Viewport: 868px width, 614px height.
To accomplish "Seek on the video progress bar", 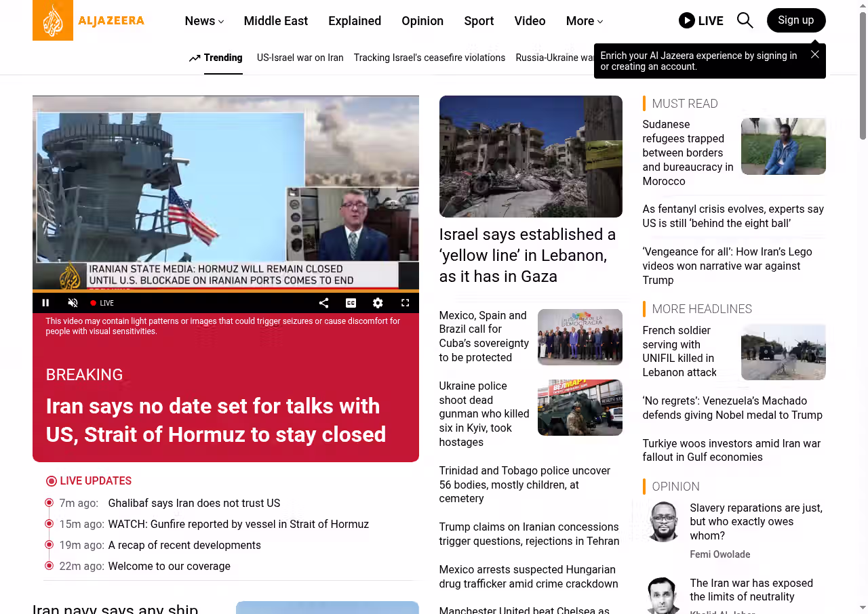I will [x=225, y=291].
